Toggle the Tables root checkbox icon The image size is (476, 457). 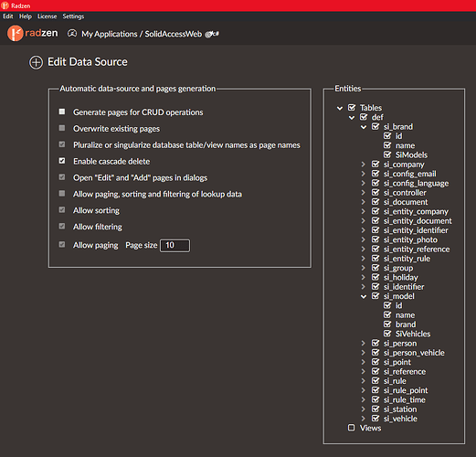click(x=352, y=108)
